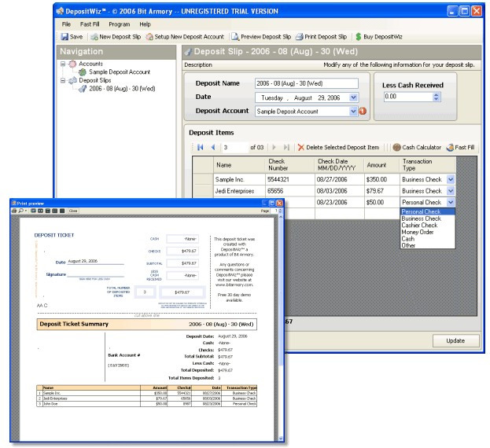Select Sample Deposit Account in the Navigation tree

point(120,72)
